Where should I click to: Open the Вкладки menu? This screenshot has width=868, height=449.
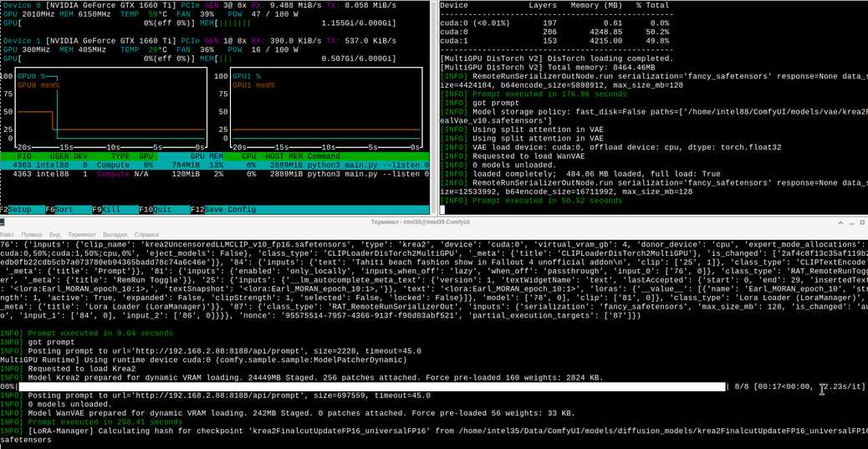pyautogui.click(x=115, y=235)
